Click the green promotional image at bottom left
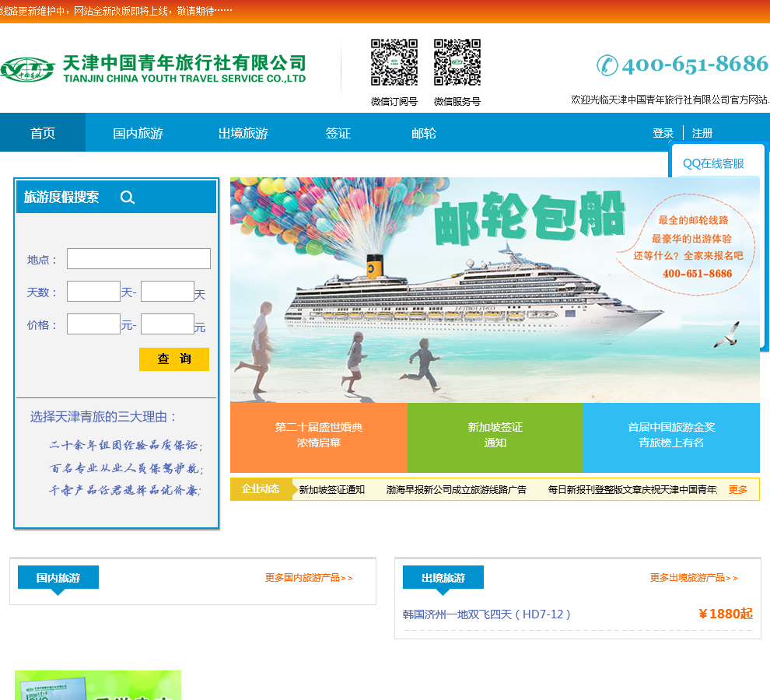The width and height of the screenshot is (770, 700). (x=98, y=685)
